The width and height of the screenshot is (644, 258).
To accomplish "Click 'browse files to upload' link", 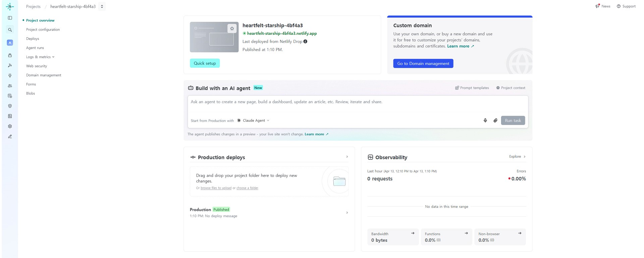I will tap(216, 188).
